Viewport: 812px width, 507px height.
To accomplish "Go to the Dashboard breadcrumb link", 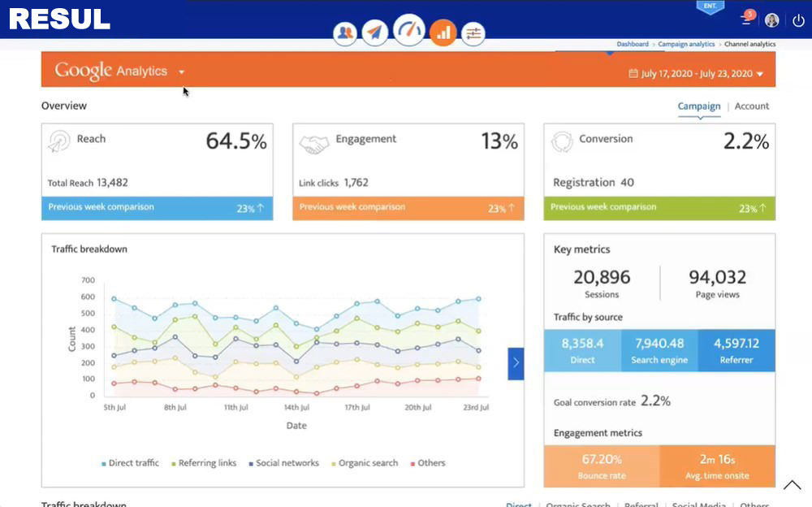I will pos(633,44).
